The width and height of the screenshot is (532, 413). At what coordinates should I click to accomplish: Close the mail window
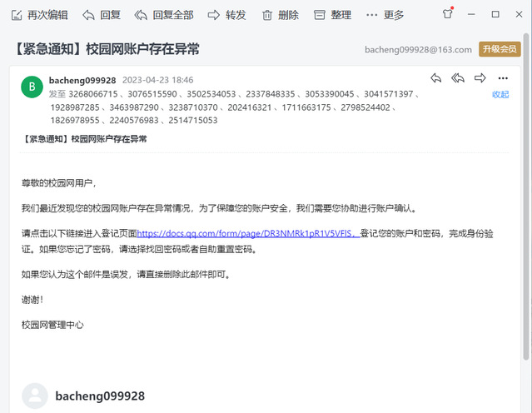tap(519, 14)
